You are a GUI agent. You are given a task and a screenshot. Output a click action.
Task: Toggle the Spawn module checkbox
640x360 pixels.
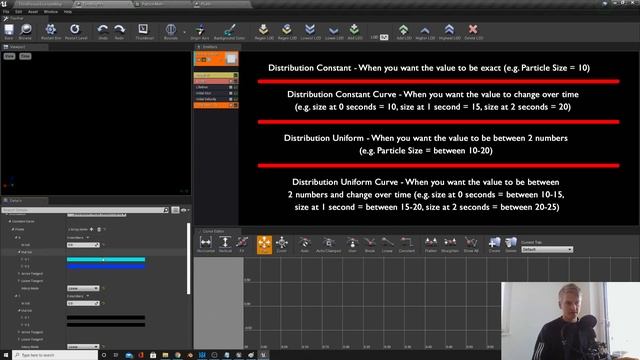(231, 81)
